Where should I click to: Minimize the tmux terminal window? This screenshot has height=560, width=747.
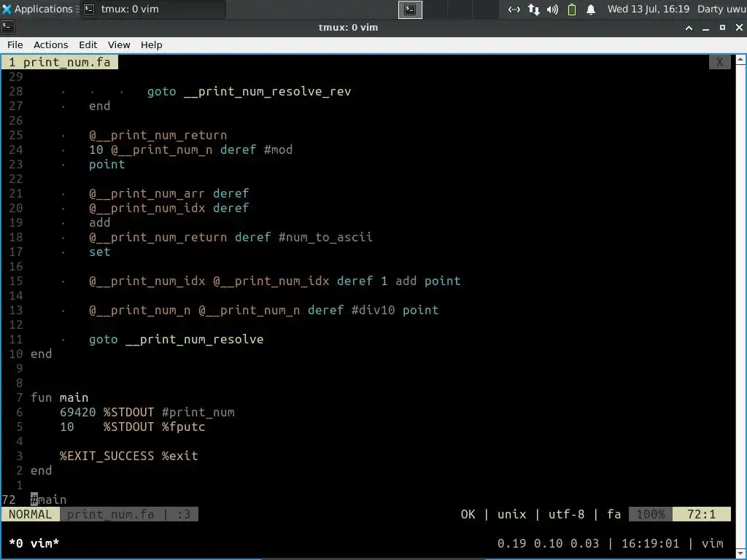[705, 28]
